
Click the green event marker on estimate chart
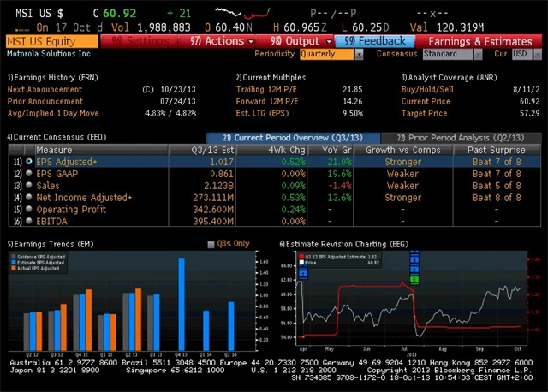[415, 280]
